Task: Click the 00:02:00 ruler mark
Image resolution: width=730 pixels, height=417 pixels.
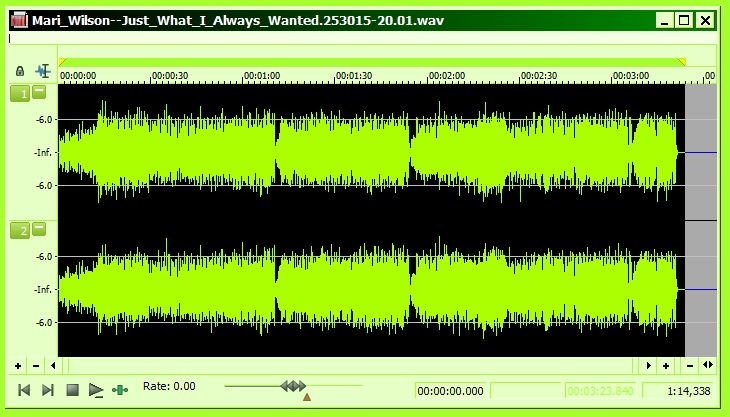Action: [x=447, y=75]
